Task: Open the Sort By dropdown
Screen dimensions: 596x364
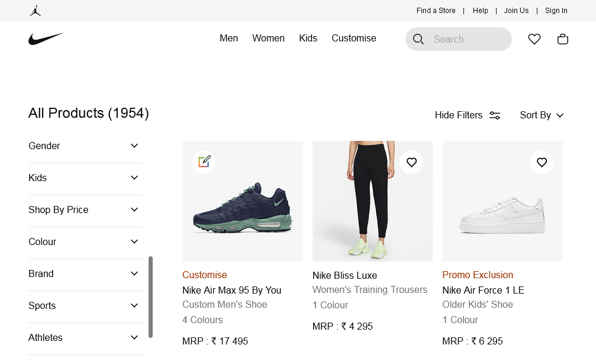Action: (542, 115)
